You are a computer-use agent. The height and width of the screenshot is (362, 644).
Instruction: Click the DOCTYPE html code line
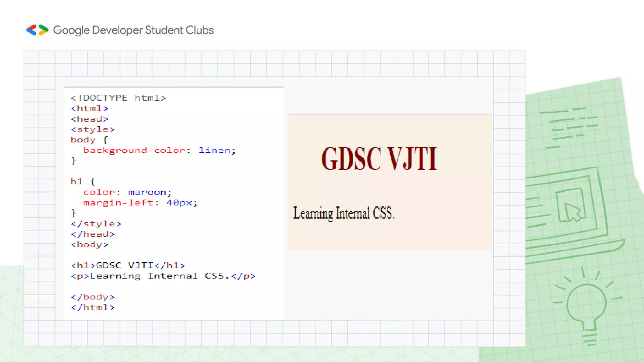118,98
